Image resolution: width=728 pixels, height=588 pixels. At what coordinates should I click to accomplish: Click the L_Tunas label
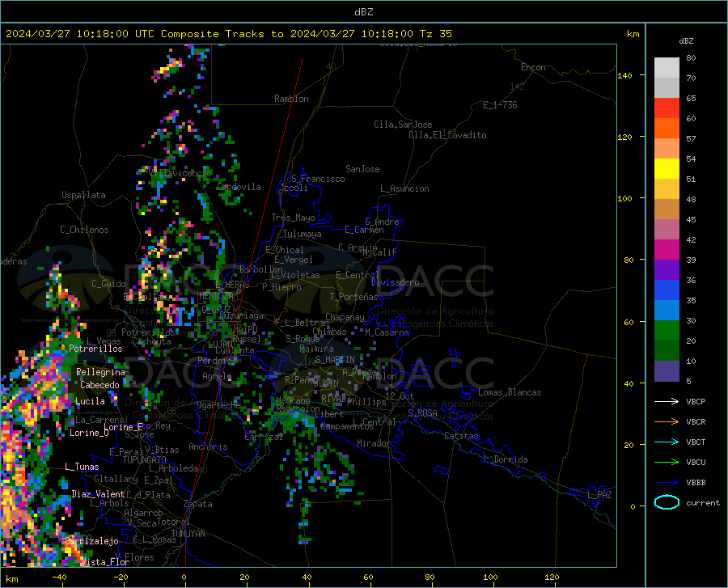(82, 467)
